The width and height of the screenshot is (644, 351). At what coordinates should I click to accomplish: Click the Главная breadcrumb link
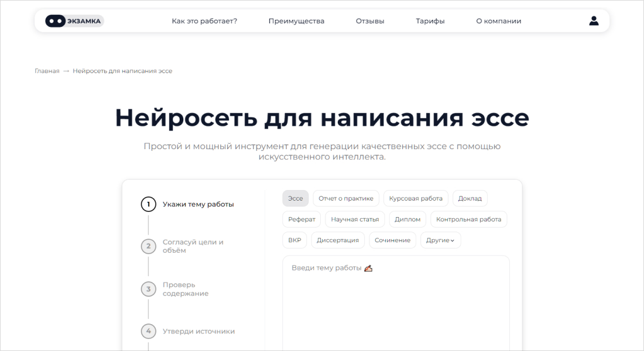coord(47,71)
